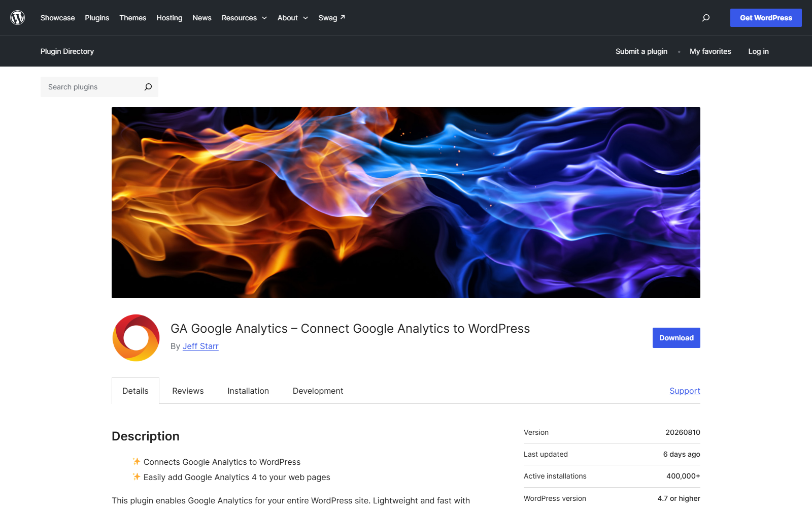Click the plugin title heading
812x508 pixels.
[350, 329]
